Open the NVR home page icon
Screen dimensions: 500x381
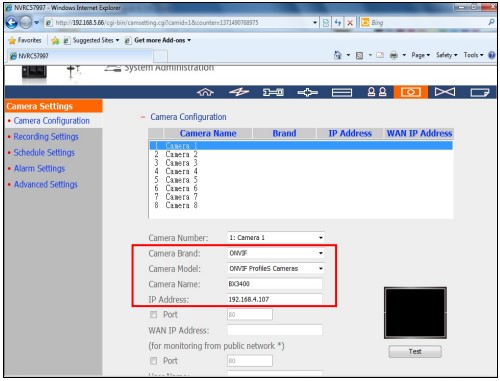click(x=205, y=92)
